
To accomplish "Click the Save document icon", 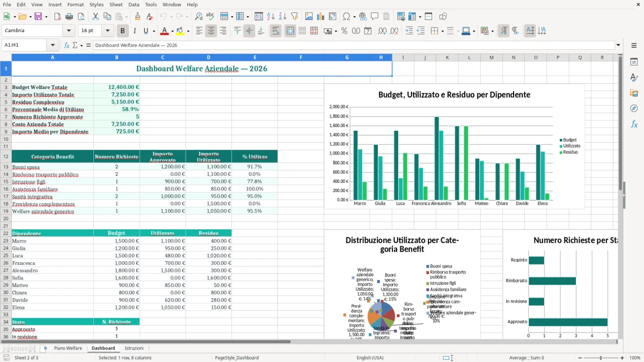I will 38,17.
